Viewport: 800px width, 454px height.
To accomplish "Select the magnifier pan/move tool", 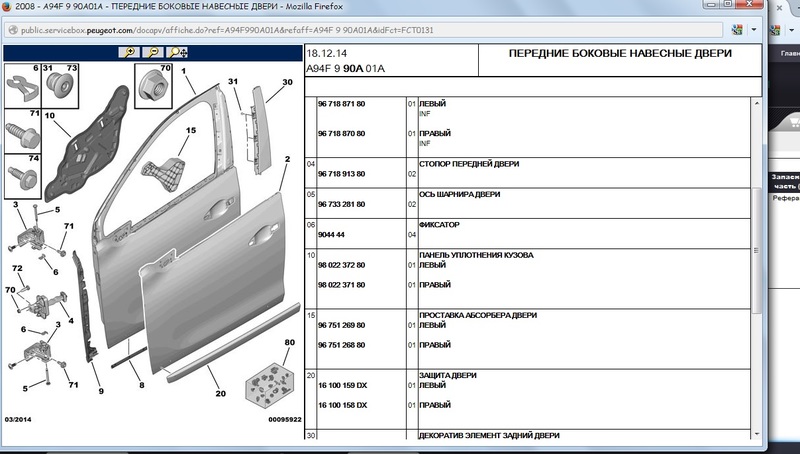I will coord(178,53).
